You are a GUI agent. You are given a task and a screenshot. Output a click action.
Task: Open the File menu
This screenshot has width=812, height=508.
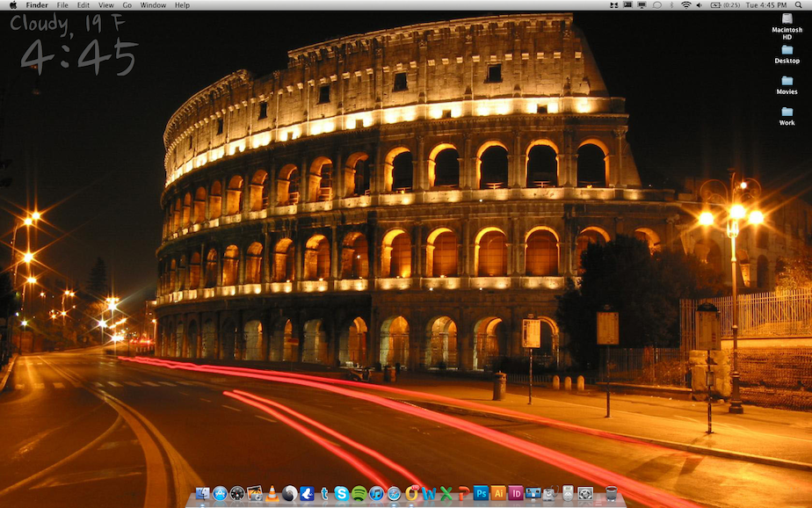pos(62,5)
